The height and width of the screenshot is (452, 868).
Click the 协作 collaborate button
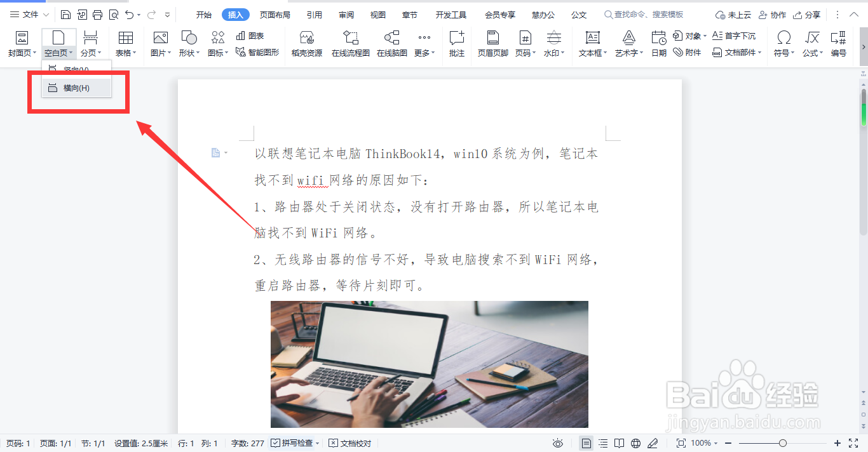[x=771, y=15]
